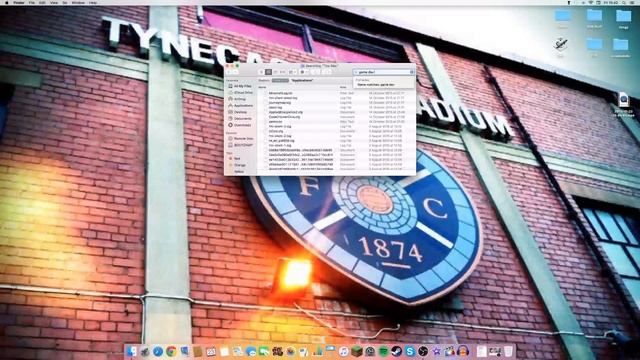Open Finder from the dock
The width and height of the screenshot is (640, 360).
click(132, 351)
